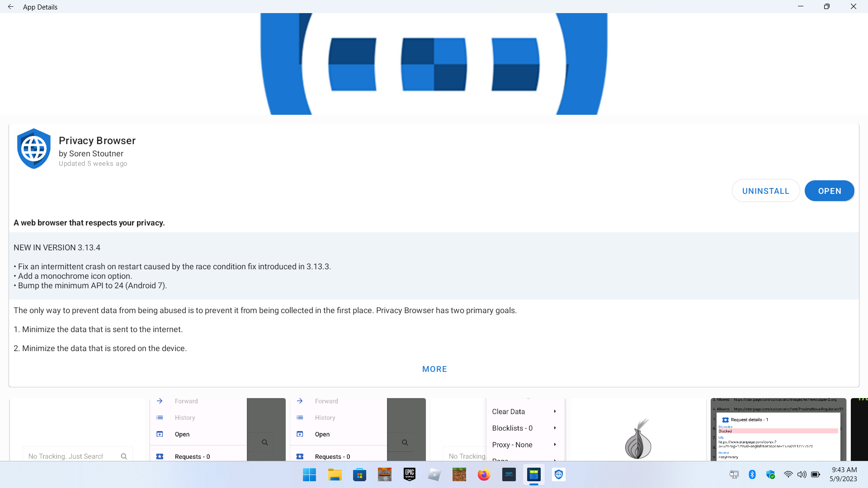This screenshot has width=868, height=488.
Task: Click the Bump the minimum API to 24 line
Action: point(90,286)
